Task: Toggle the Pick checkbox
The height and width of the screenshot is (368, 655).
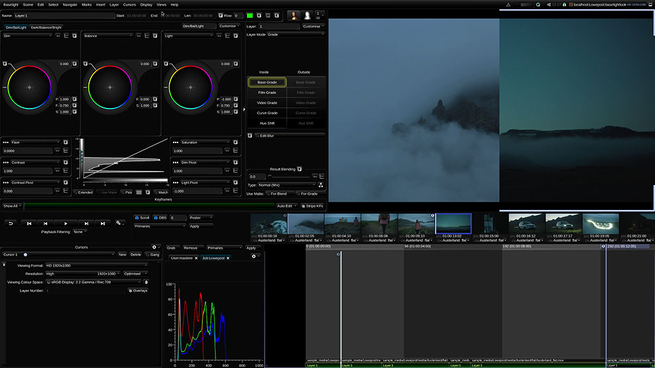Action: 127,193
